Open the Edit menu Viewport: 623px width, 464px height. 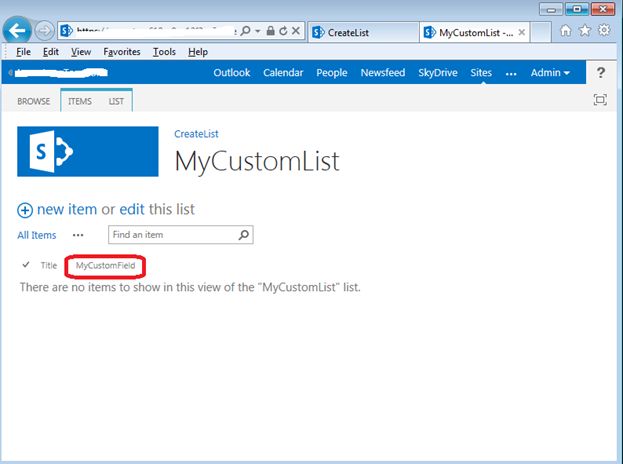click(x=51, y=52)
